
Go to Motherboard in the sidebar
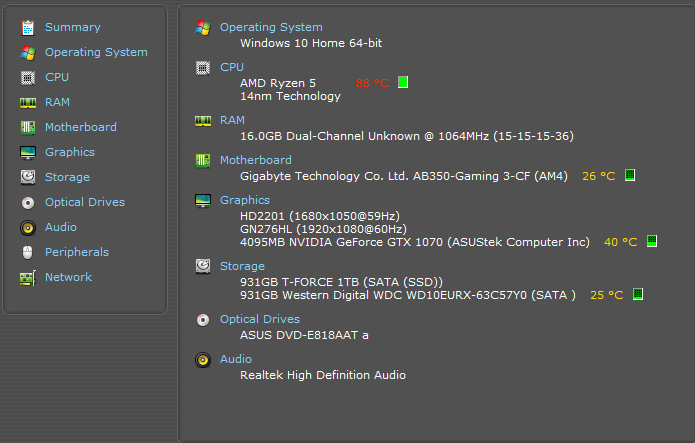click(81, 127)
